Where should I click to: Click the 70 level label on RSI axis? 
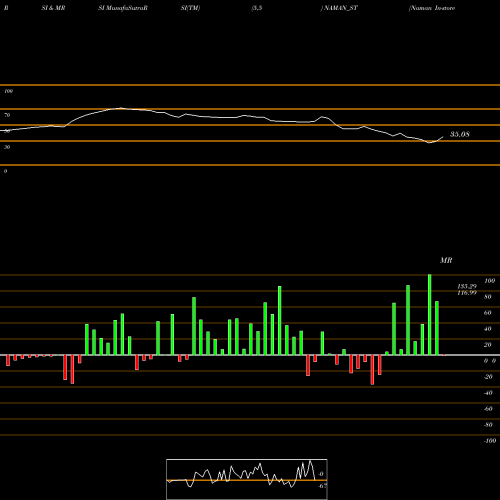click(x=7, y=115)
